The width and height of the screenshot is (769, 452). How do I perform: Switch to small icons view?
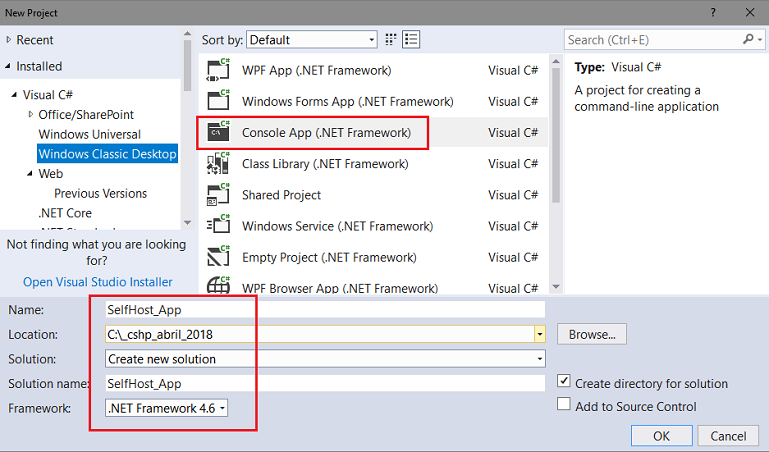[x=390, y=40]
